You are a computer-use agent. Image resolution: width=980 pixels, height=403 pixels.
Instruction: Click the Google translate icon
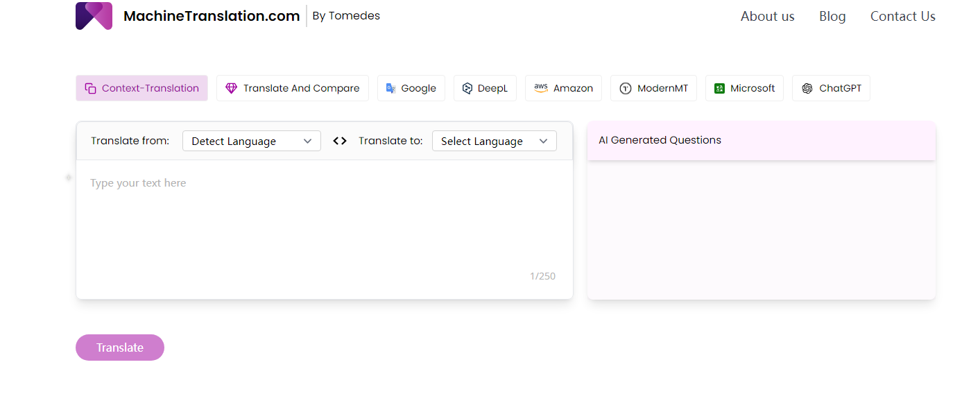[391, 88]
